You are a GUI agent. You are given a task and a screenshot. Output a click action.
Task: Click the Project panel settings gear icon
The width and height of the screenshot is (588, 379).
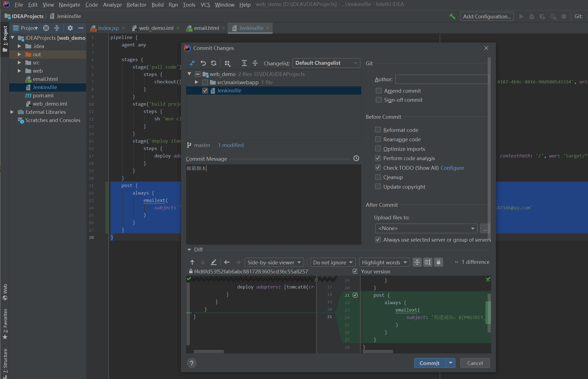(70, 28)
